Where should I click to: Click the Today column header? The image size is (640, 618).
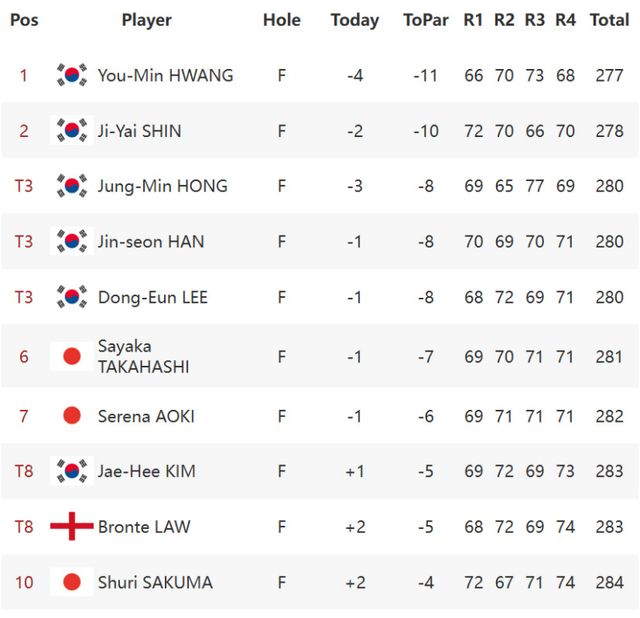point(355,20)
